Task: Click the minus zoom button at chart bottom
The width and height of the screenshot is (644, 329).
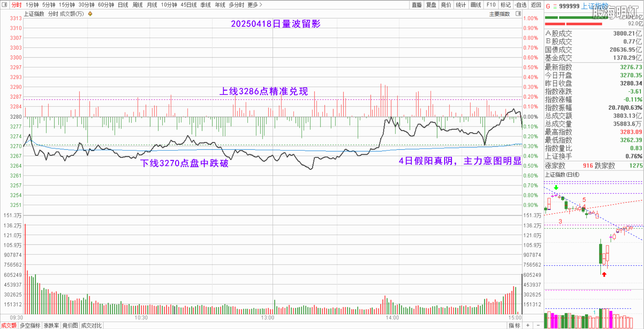Action: tap(538, 325)
